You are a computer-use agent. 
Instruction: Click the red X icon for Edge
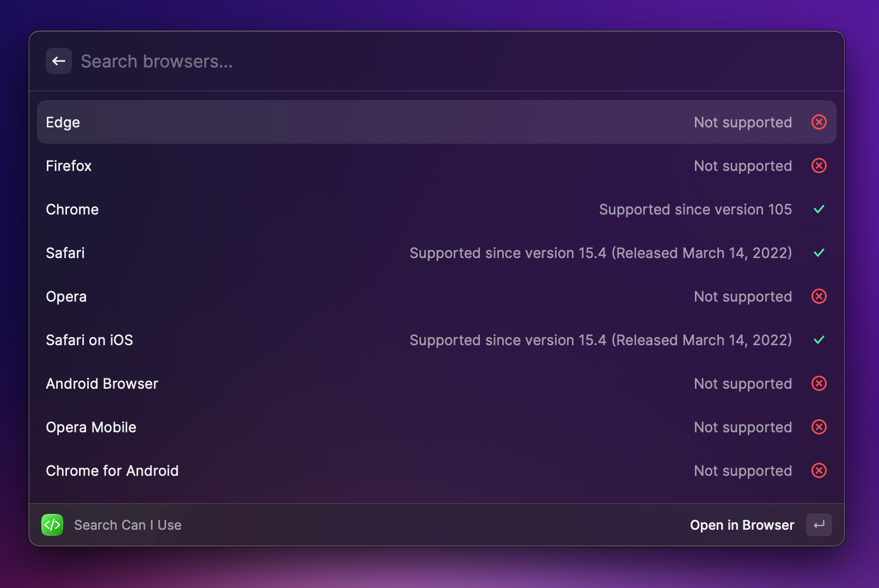pos(819,122)
